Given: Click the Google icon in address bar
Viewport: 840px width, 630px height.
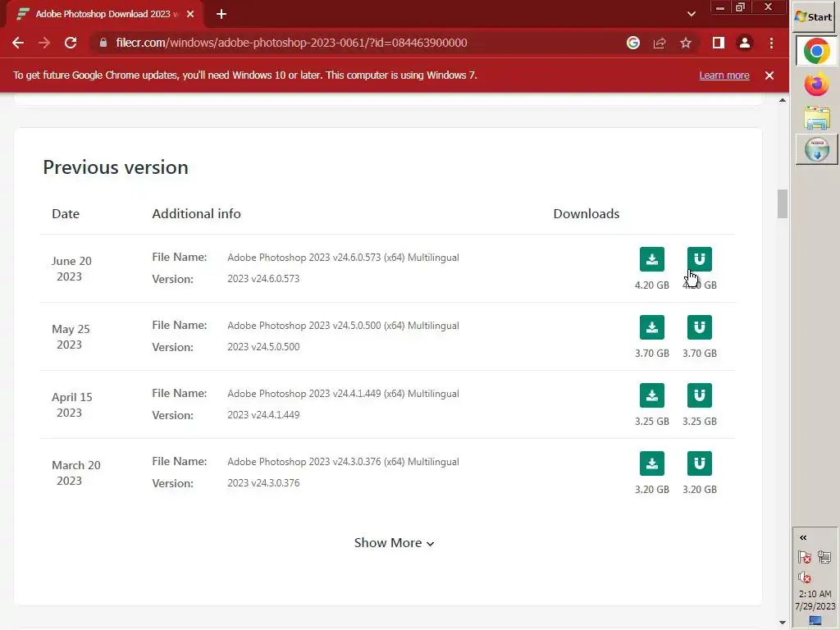Looking at the screenshot, I should pos(632,43).
